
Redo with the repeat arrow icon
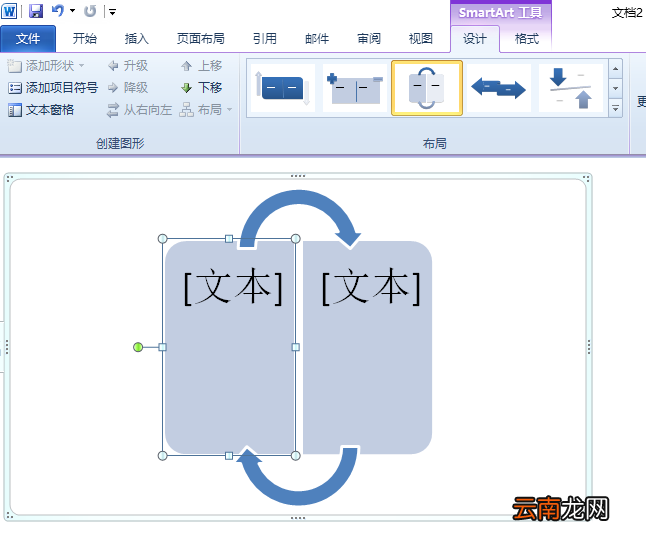[90, 11]
